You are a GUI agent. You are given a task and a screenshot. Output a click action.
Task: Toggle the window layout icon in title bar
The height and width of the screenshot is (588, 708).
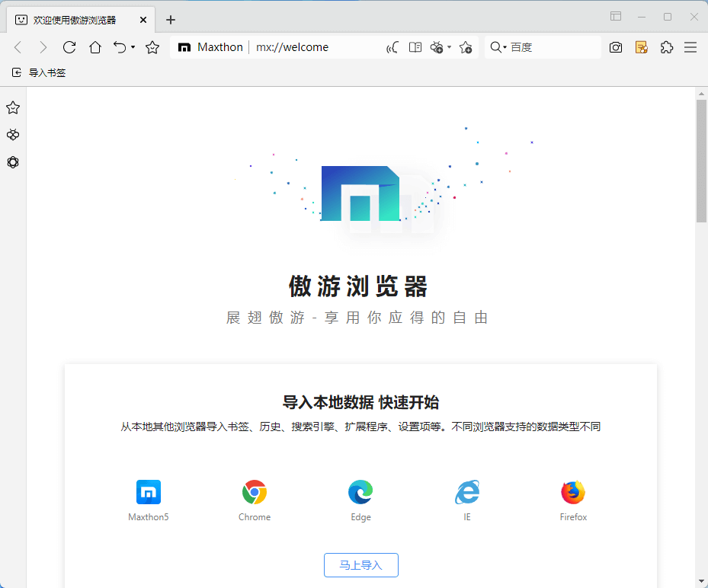[x=616, y=16]
